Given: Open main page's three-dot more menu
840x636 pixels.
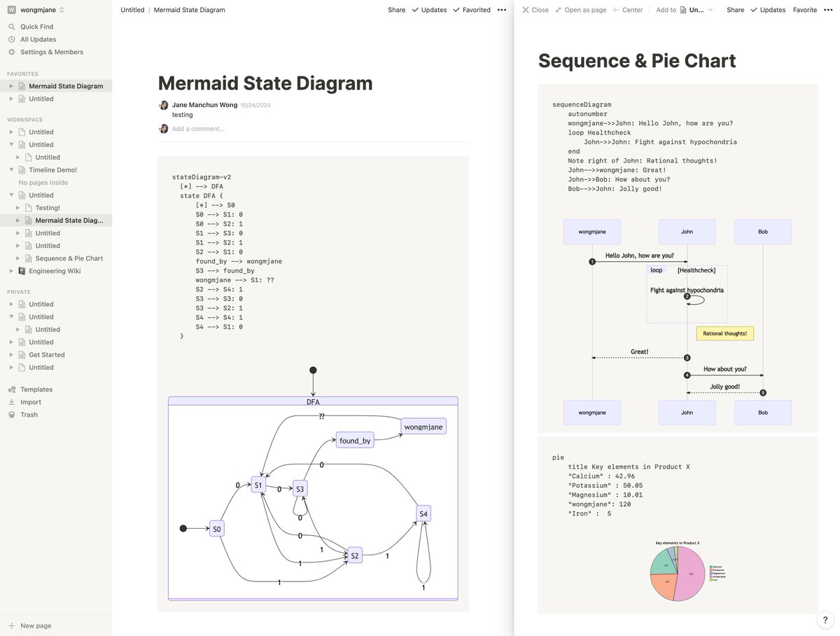Looking at the screenshot, I should click(x=502, y=10).
